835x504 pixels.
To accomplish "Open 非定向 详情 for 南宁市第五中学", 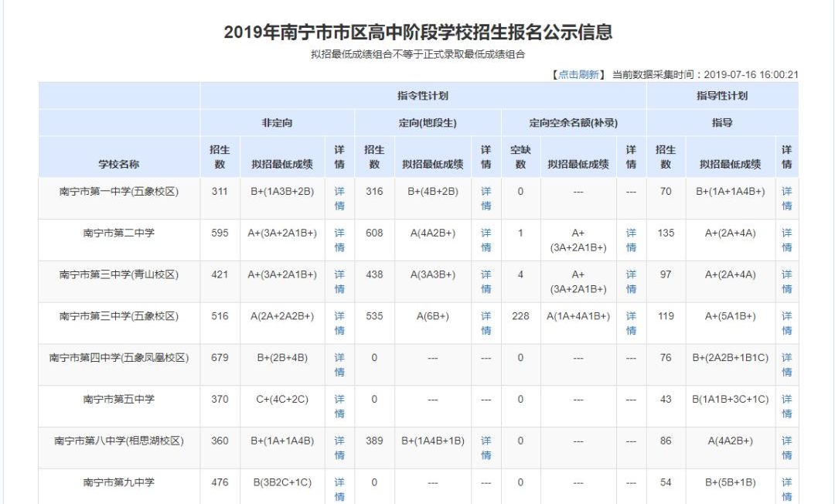I will pos(339,406).
